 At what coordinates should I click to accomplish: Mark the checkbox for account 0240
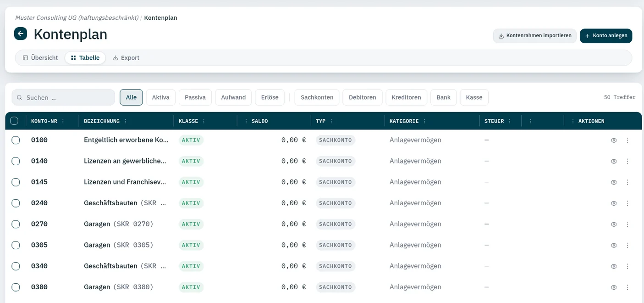pos(16,203)
